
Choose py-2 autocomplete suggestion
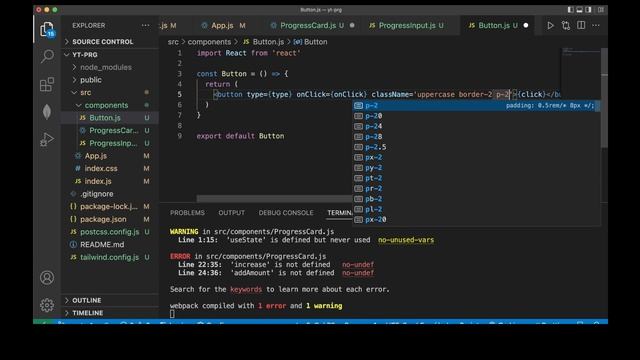tap(476, 168)
